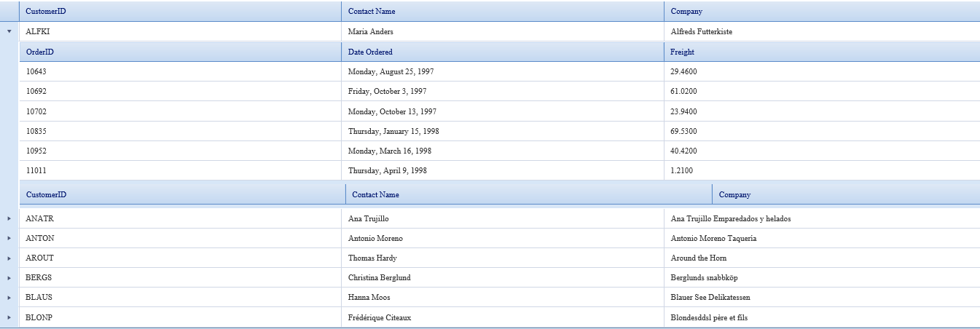Expand the AROUT customer row
Screen dimensions: 980x329
pyautogui.click(x=9, y=258)
